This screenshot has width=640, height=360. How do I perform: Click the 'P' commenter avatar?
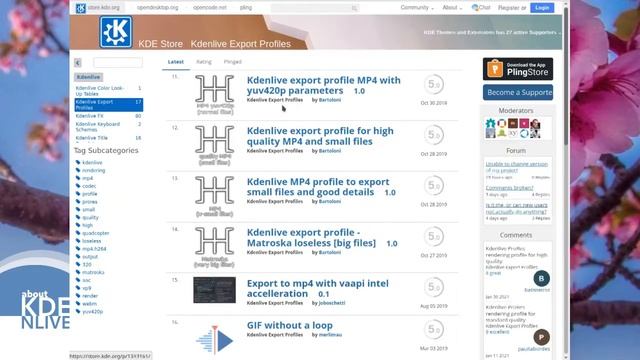(x=541, y=337)
